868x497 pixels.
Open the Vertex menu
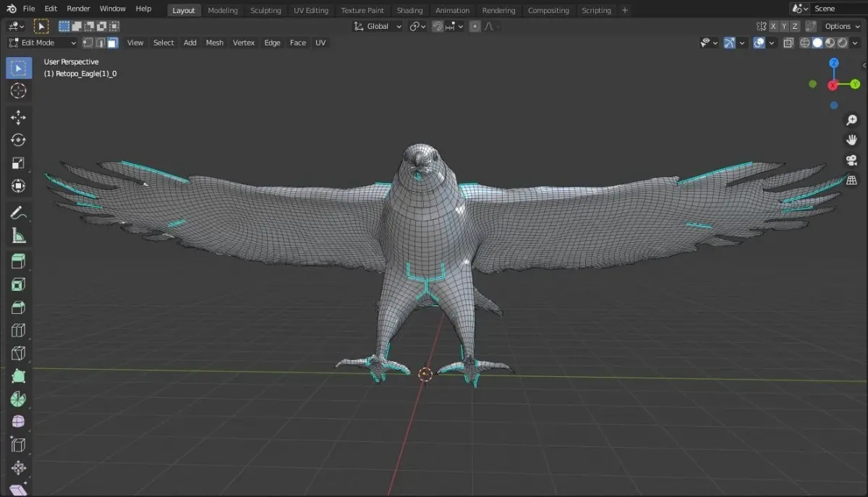[244, 43]
